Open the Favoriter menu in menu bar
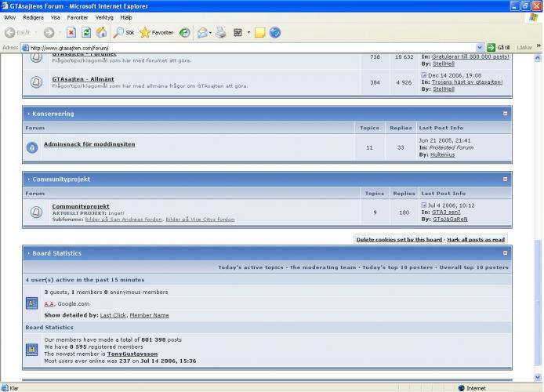Image resolution: width=544 pixels, height=392 pixels. (x=78, y=16)
